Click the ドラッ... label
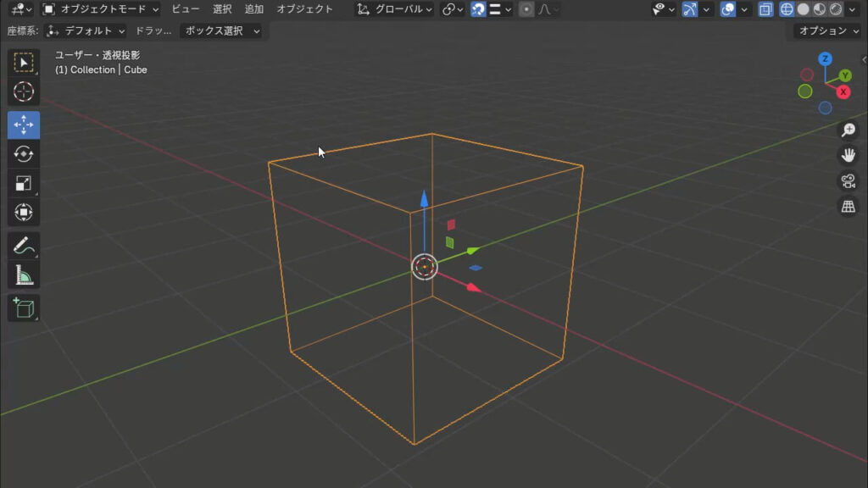 153,31
